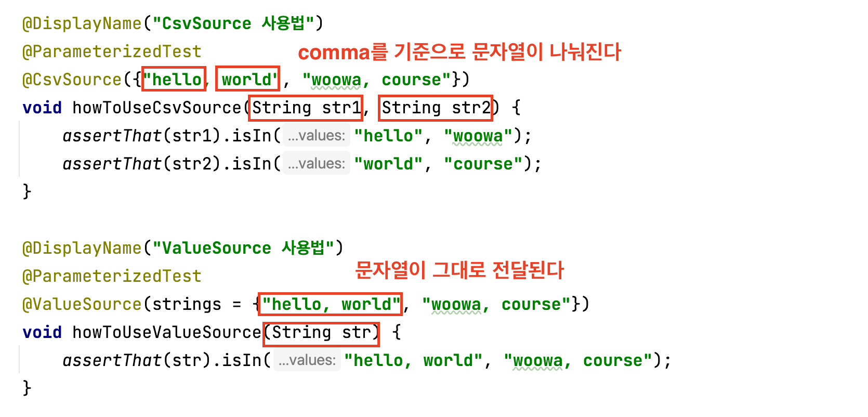Click the strings attribute in @ValueSource
The width and height of the screenshot is (868, 417).
pos(187,304)
